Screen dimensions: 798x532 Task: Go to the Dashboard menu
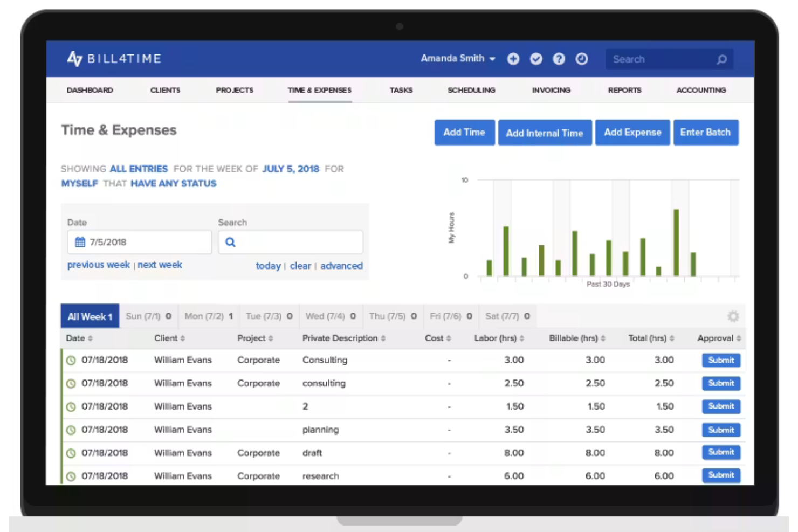(90, 90)
